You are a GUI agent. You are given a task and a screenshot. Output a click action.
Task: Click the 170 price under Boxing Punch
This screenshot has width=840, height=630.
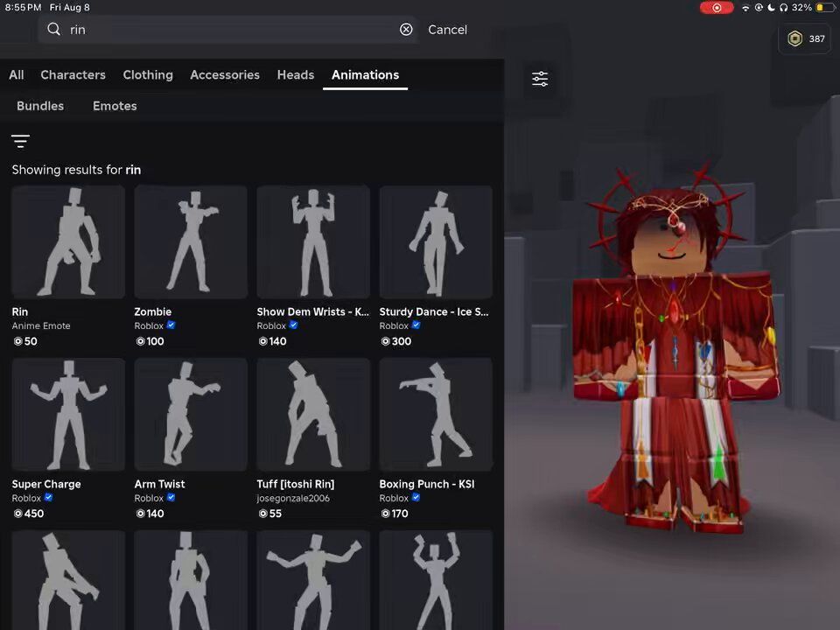pyautogui.click(x=395, y=514)
